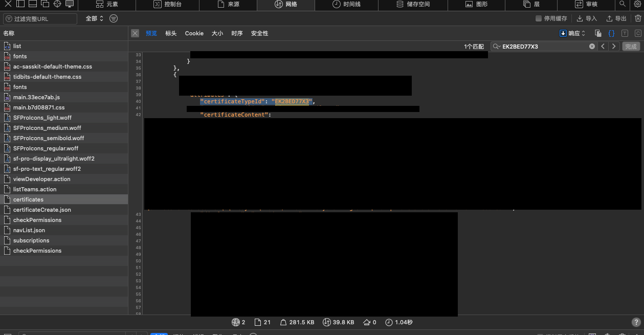Open inspector settings gear
This screenshot has height=335, width=644.
637,4
